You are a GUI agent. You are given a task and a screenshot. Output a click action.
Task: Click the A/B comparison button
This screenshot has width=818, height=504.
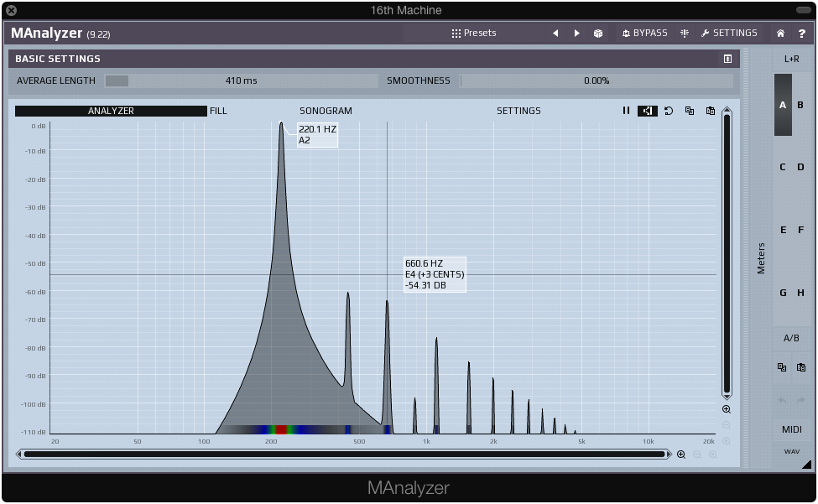(791, 338)
